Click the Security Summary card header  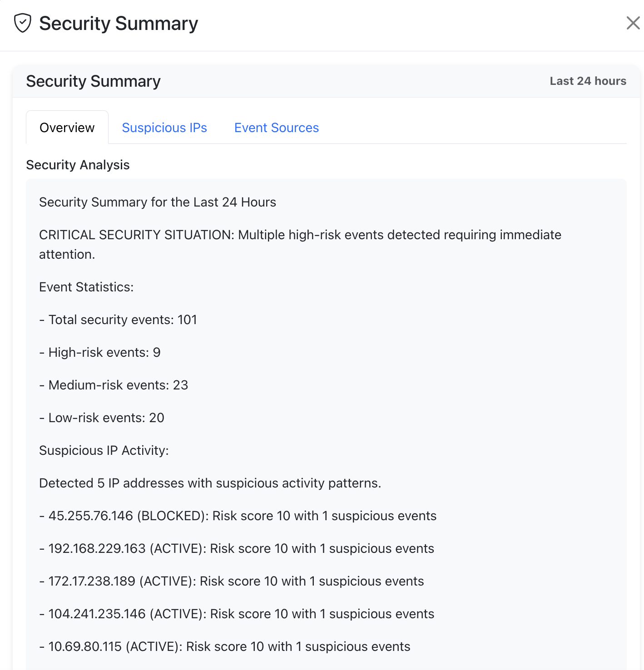point(93,81)
